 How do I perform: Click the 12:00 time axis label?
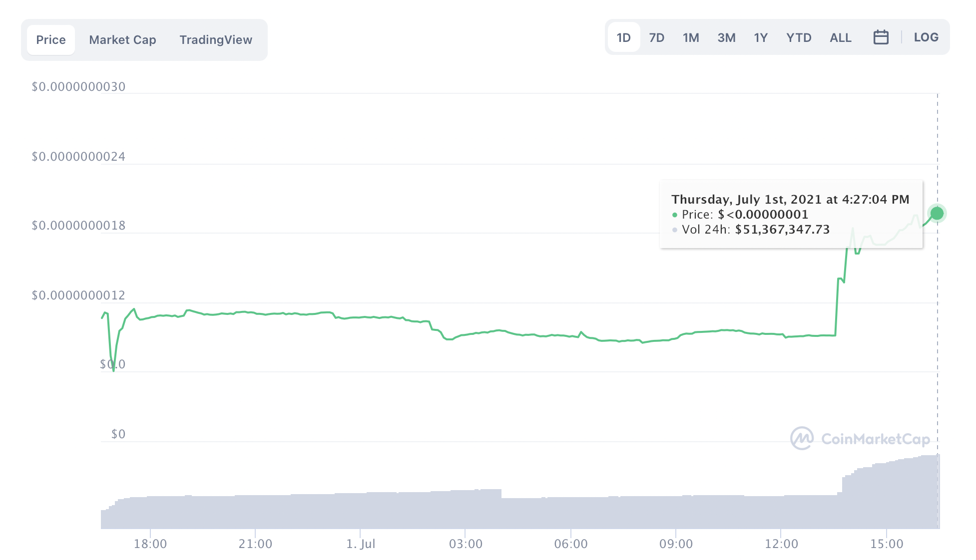click(781, 544)
